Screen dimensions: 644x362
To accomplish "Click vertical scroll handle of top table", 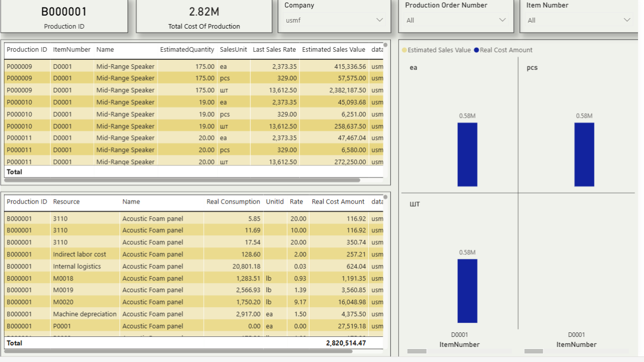I will pyautogui.click(x=386, y=45).
